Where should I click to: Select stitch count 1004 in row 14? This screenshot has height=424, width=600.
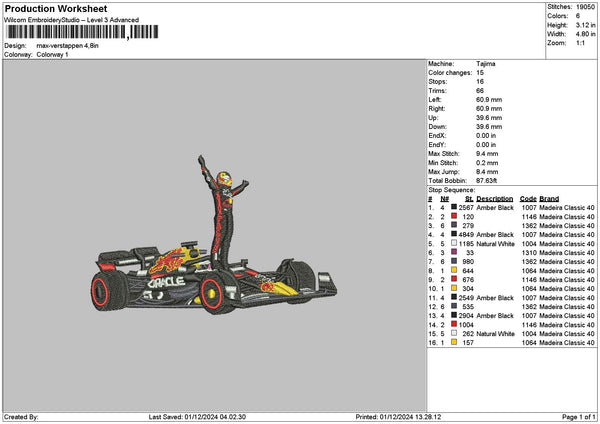[466, 325]
